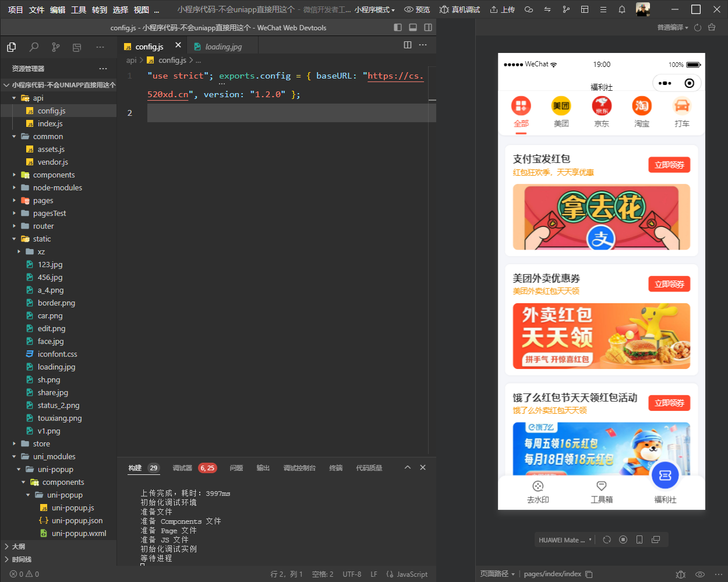Open the 工具箱 tab in simulator bottom bar
The height and width of the screenshot is (582, 728).
tap(602, 492)
